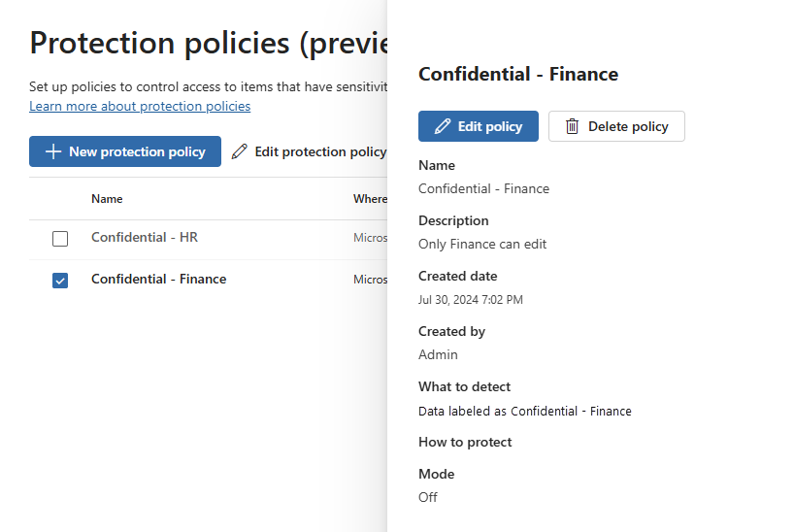Open Learn more about protection policies link

pyautogui.click(x=140, y=106)
